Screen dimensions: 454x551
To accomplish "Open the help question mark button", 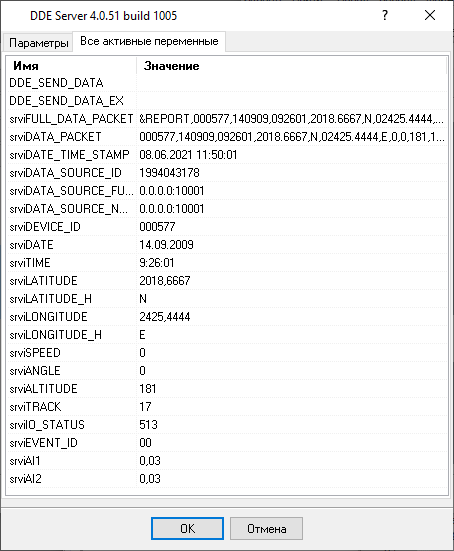I will click(x=385, y=15).
